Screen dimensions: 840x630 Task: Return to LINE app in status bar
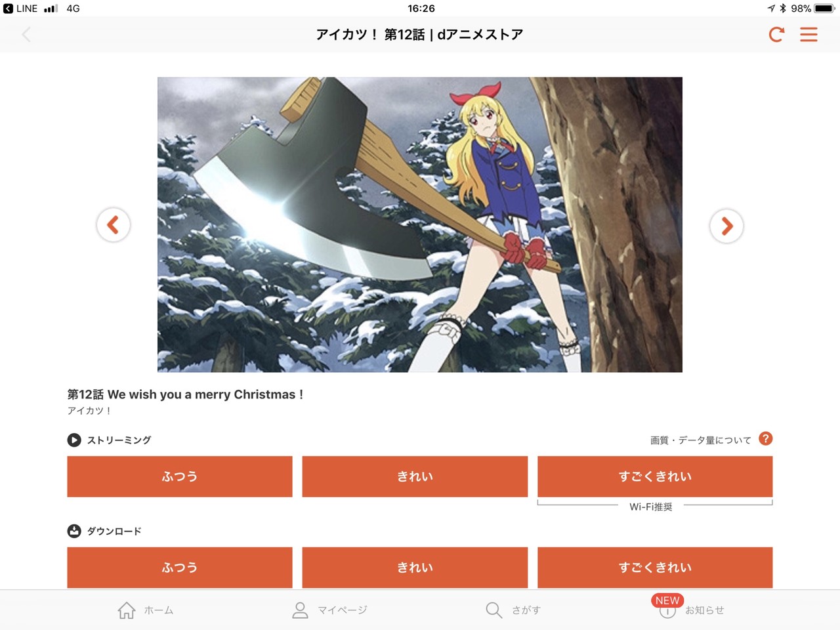21,9
